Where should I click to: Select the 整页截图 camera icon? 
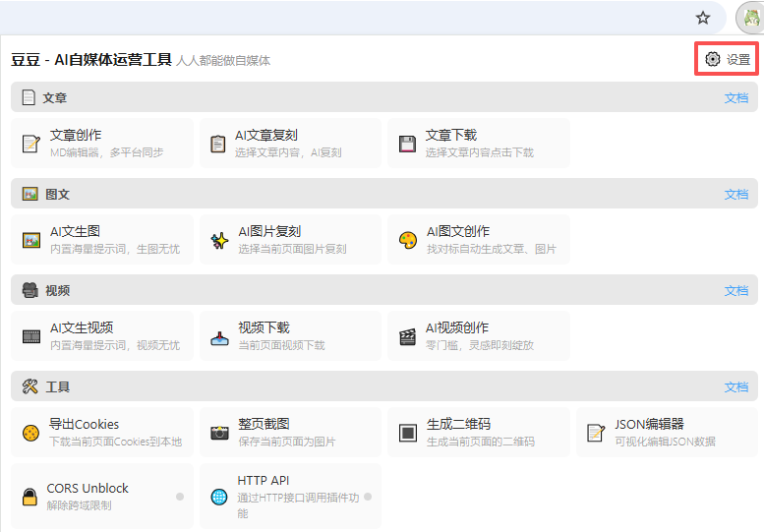pos(219,433)
